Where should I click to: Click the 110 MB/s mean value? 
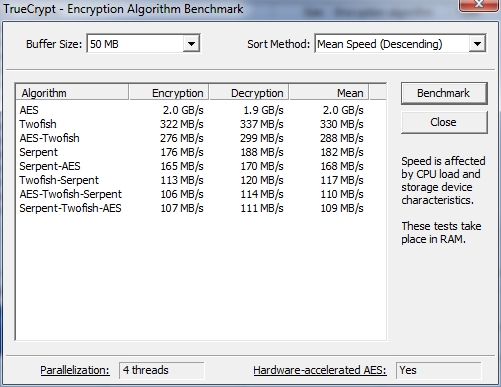[342, 194]
